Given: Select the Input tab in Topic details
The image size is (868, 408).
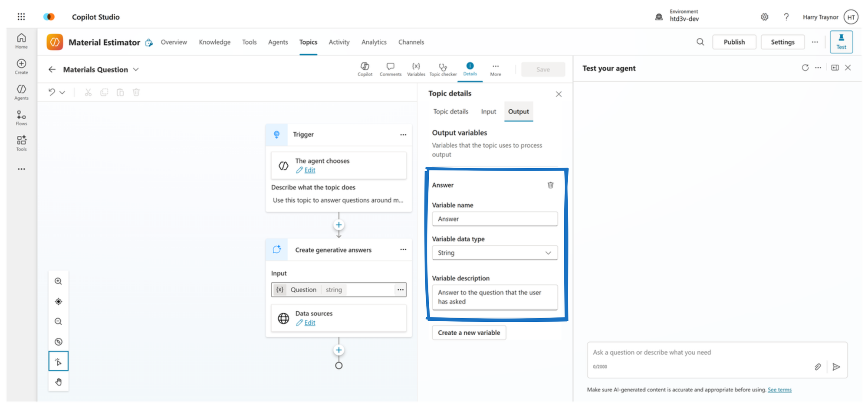Looking at the screenshot, I should click(488, 111).
